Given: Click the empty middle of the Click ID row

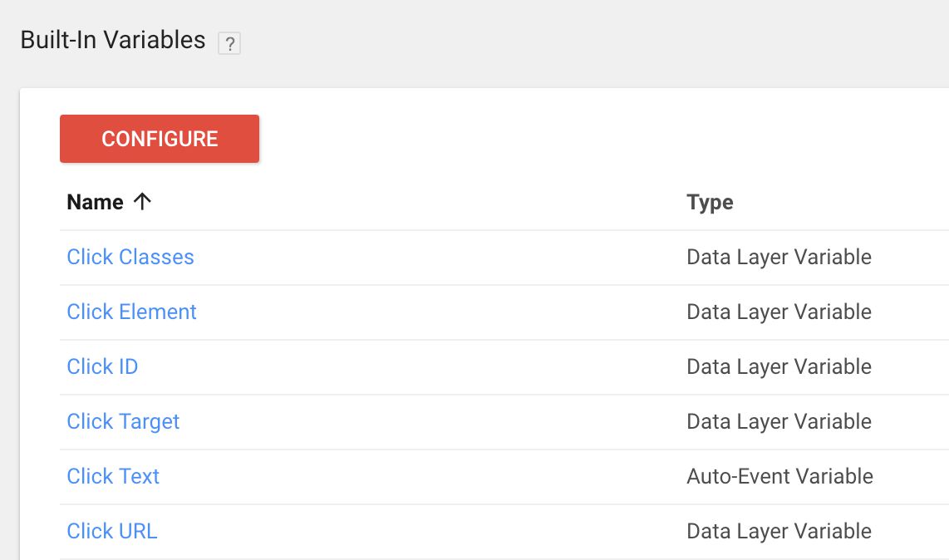Looking at the screenshot, I should [411, 367].
